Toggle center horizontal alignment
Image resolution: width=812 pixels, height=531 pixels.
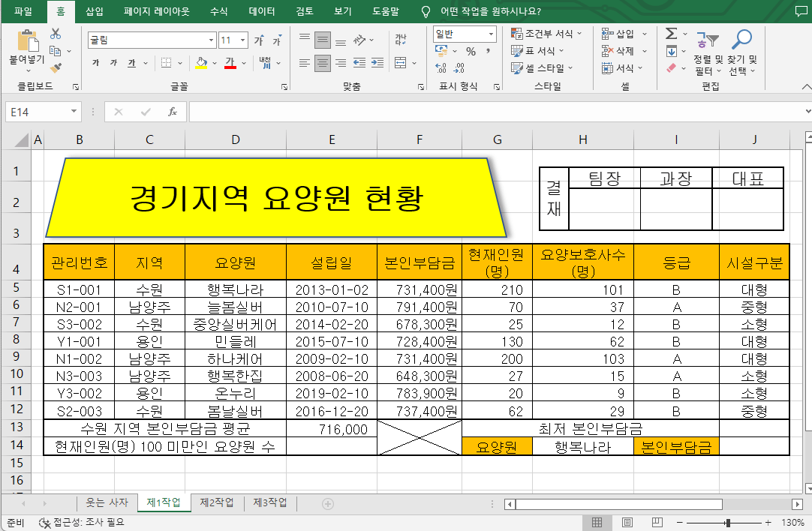(322, 63)
